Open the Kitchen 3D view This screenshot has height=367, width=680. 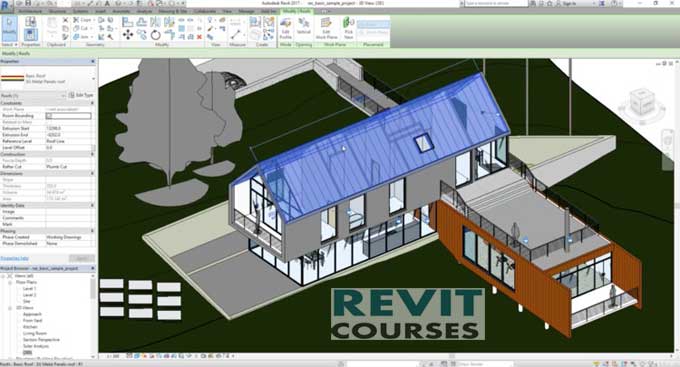click(30, 327)
